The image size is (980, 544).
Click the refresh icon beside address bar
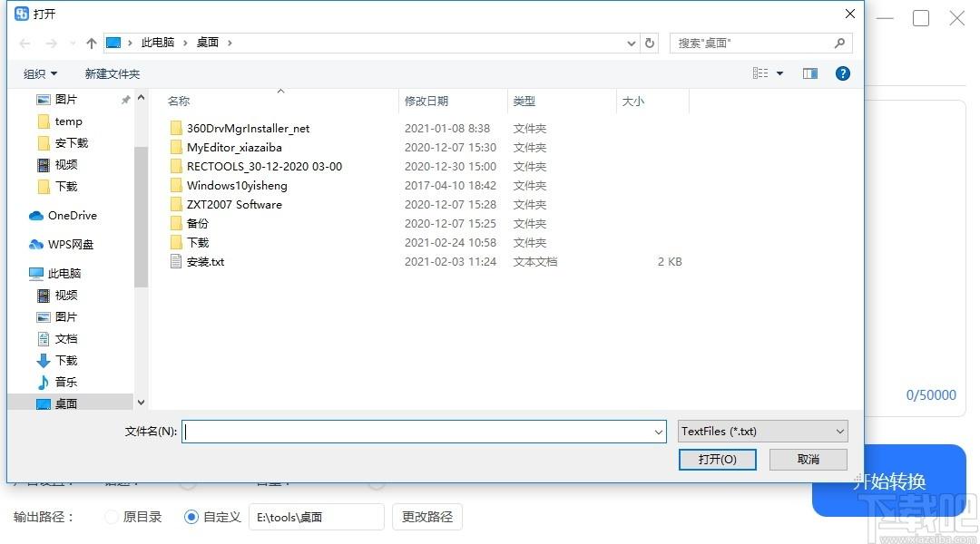[650, 43]
